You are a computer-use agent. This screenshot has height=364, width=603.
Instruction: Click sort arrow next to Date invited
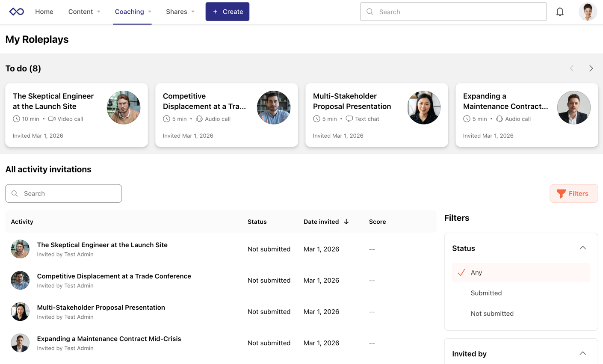[346, 222]
